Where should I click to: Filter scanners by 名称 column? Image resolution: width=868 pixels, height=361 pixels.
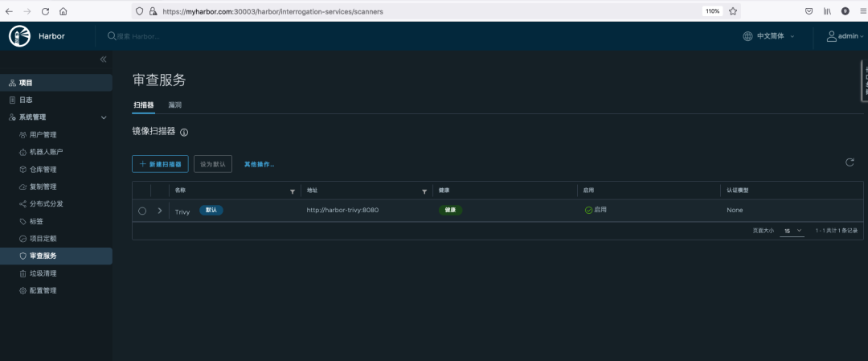tap(293, 191)
